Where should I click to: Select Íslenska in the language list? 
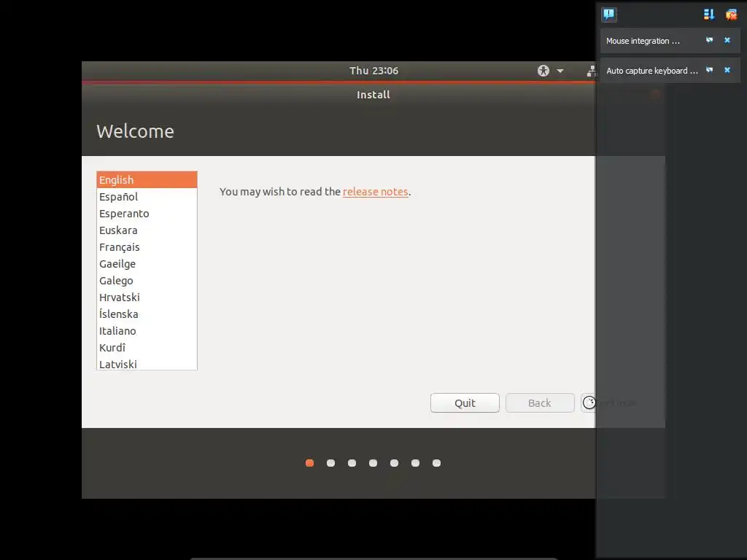(x=147, y=314)
